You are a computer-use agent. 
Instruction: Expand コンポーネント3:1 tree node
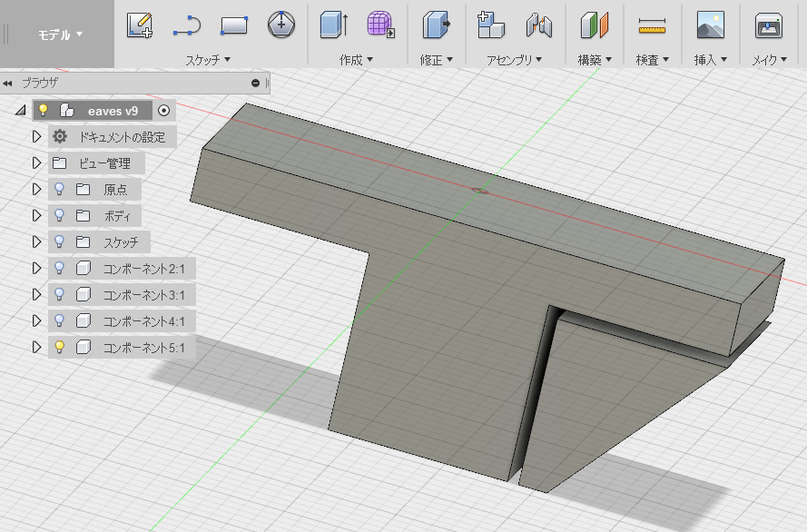(36, 294)
